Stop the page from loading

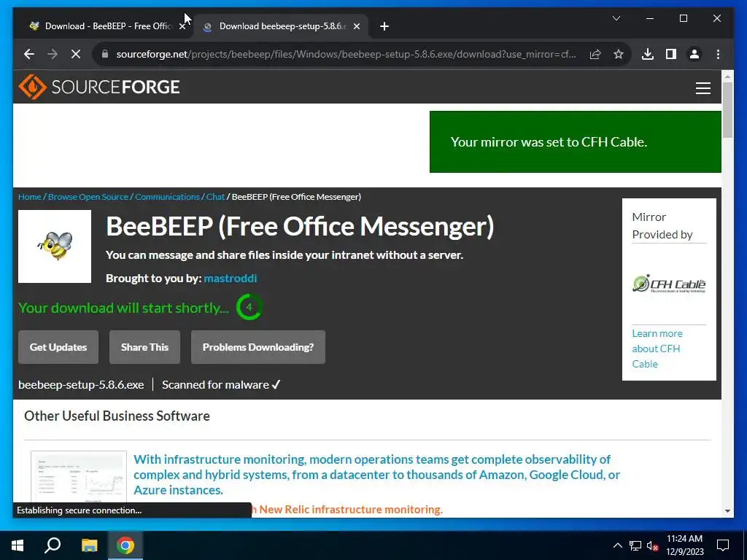coord(76,54)
